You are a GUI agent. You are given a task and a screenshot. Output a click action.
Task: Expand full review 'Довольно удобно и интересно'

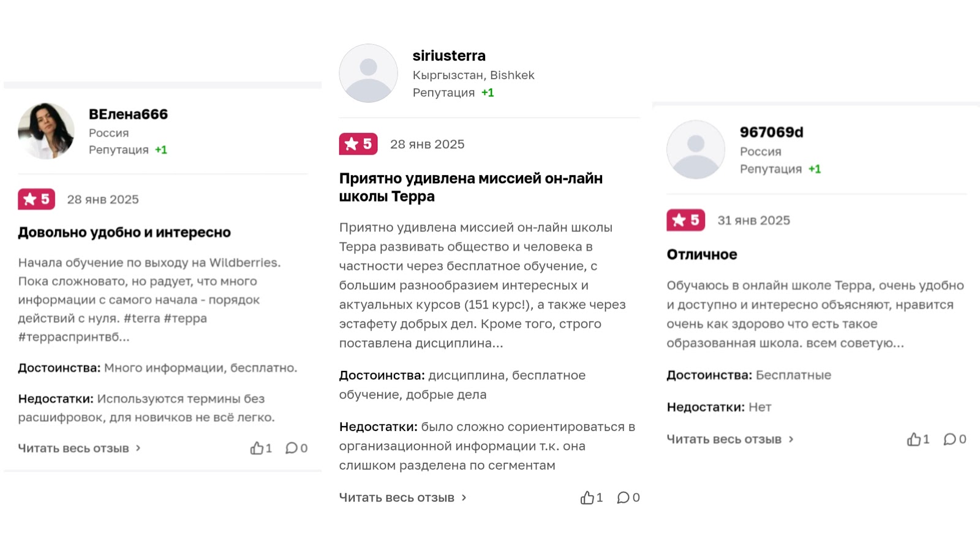(x=79, y=448)
